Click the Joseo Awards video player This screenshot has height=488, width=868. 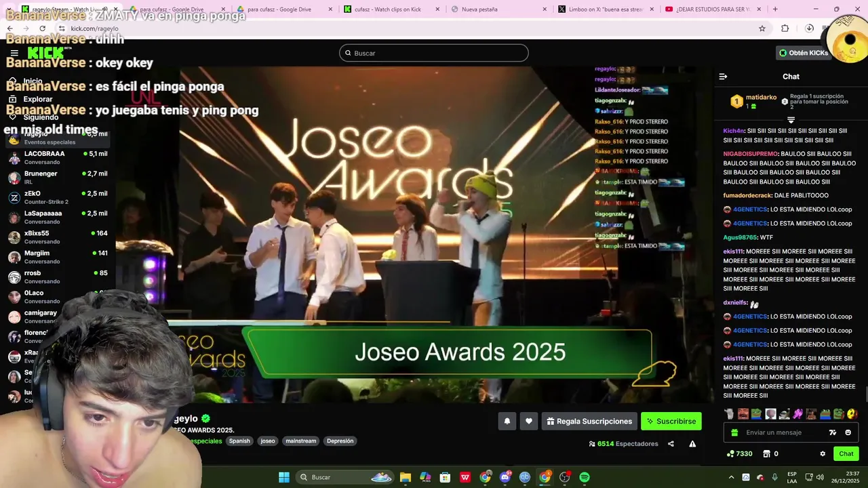pos(414,234)
